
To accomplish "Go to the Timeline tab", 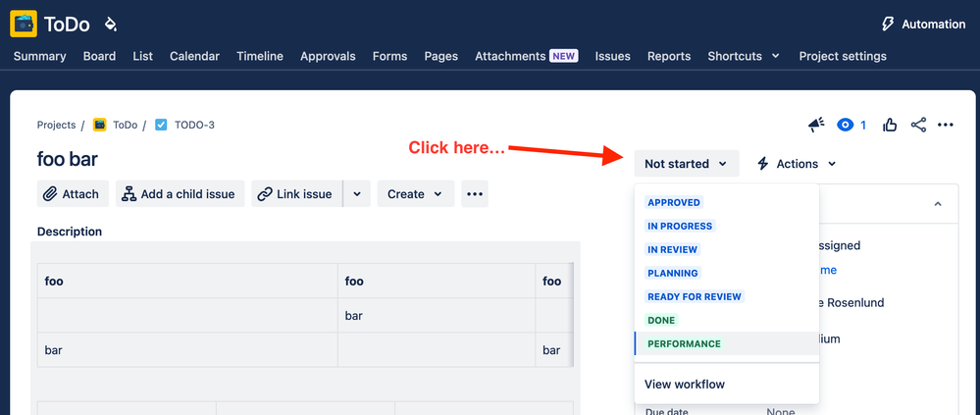I will click(x=260, y=56).
